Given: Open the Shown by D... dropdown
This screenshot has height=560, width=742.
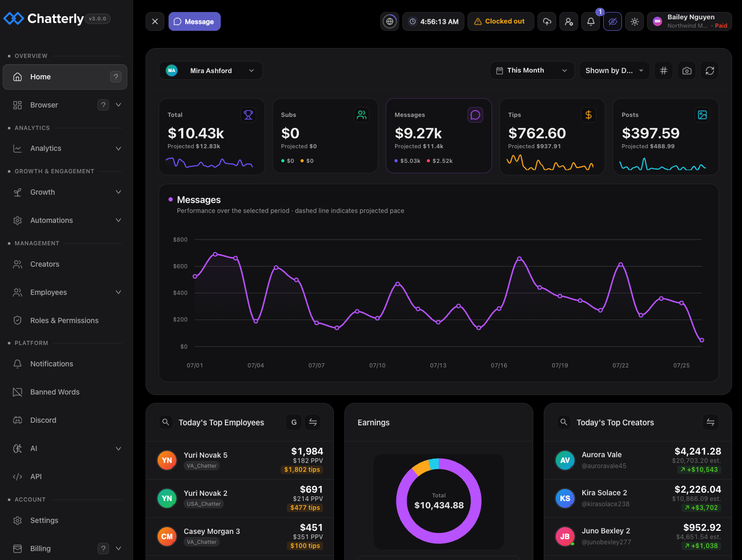Looking at the screenshot, I should click(615, 70).
